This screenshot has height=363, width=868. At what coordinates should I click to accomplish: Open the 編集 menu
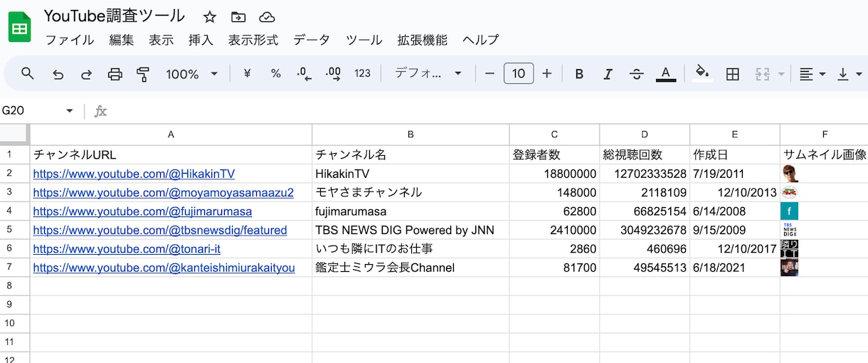click(122, 40)
